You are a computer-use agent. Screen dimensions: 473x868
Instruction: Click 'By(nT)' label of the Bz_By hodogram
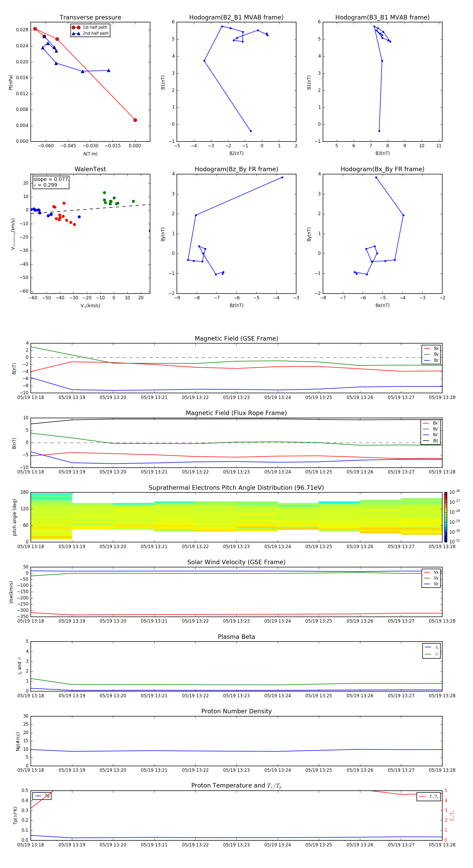[x=163, y=234]
